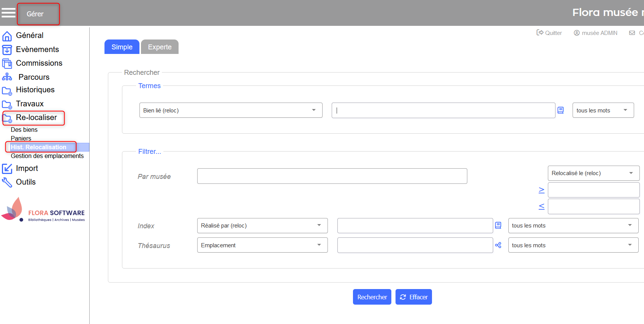The image size is (644, 324).
Task: Click the Evènements sidebar icon
Action: (7, 50)
